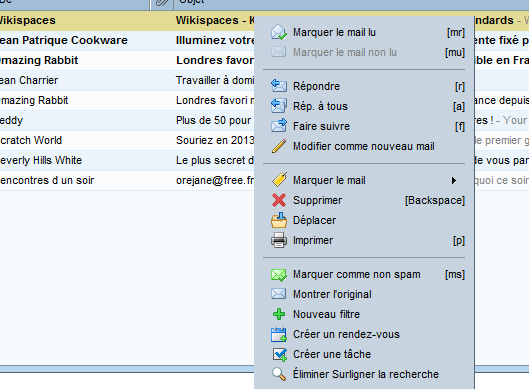
Task: Click subject orejane@free.fr
Action: tap(215, 180)
